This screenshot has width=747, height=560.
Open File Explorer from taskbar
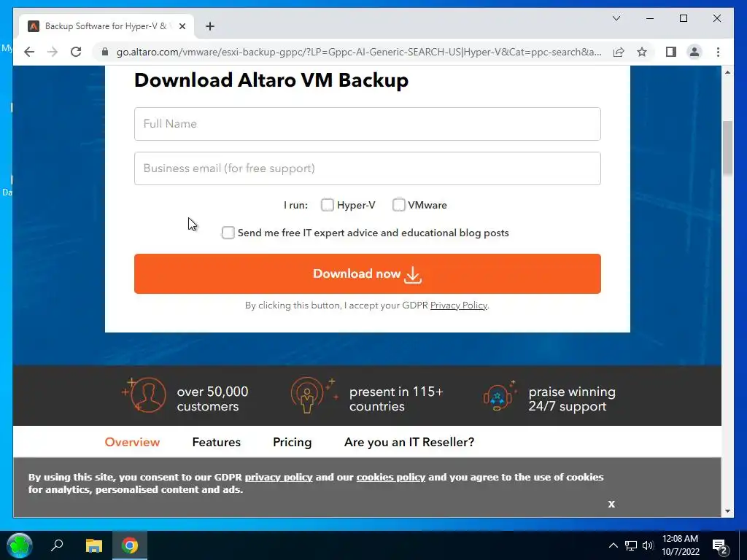tap(94, 545)
